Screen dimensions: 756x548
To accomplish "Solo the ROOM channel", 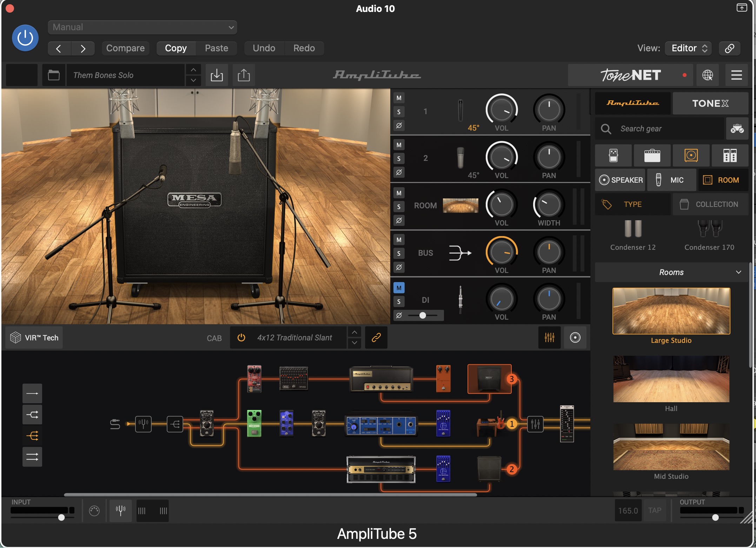I will point(399,207).
